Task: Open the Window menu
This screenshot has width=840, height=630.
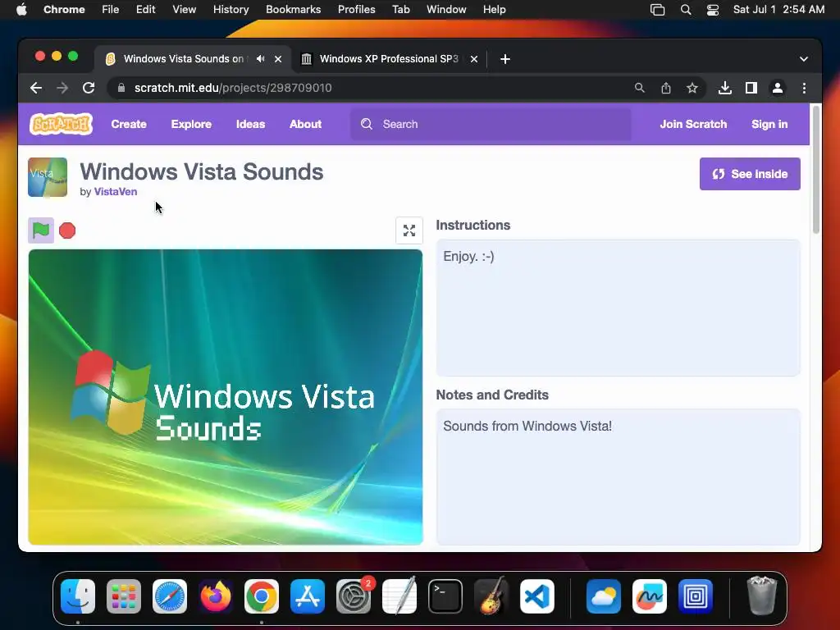Action: pos(446,9)
